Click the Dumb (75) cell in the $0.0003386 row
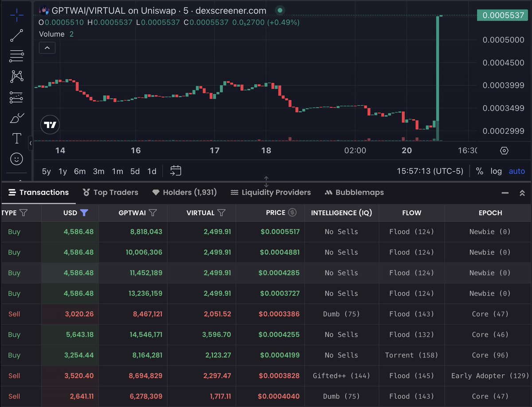This screenshot has width=532, height=407. 341,314
